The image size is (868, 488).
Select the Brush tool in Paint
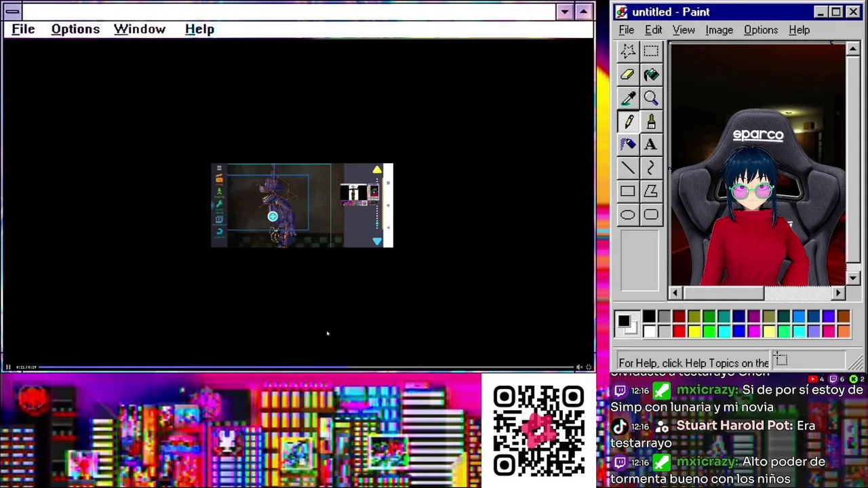[651, 121]
